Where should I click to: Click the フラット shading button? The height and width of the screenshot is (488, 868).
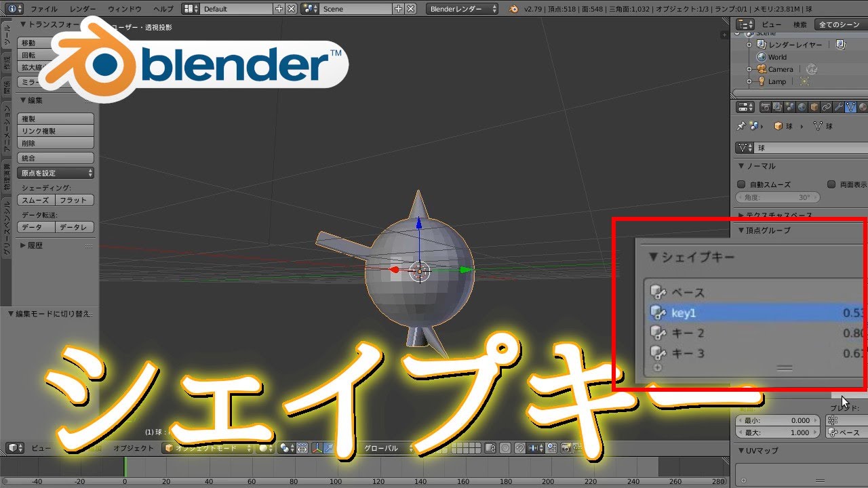[x=75, y=200]
